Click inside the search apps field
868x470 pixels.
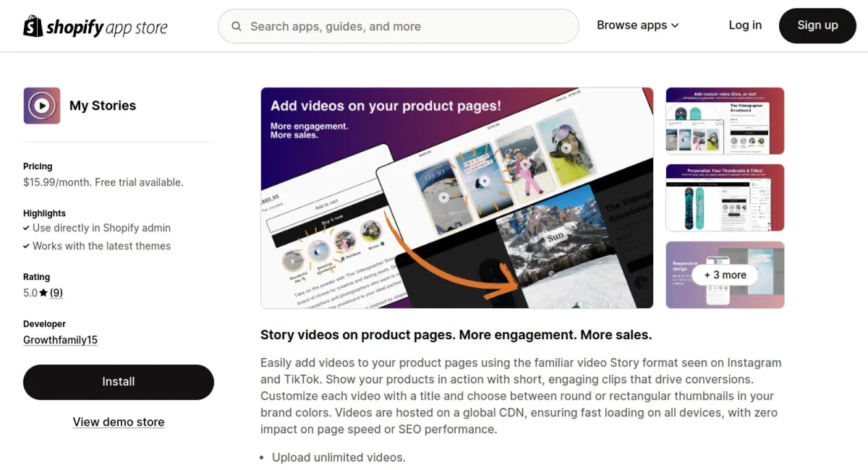399,27
